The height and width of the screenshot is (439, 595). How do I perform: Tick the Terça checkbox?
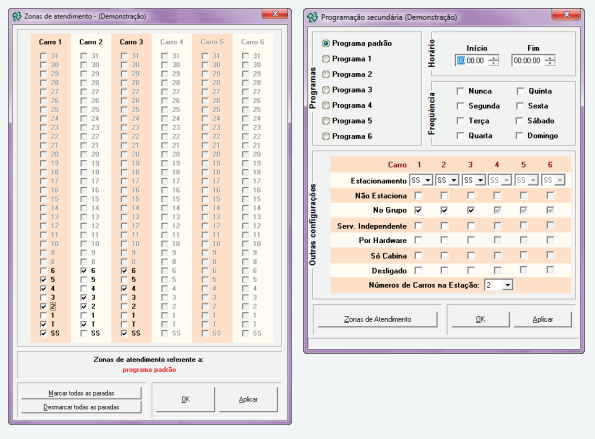460,121
